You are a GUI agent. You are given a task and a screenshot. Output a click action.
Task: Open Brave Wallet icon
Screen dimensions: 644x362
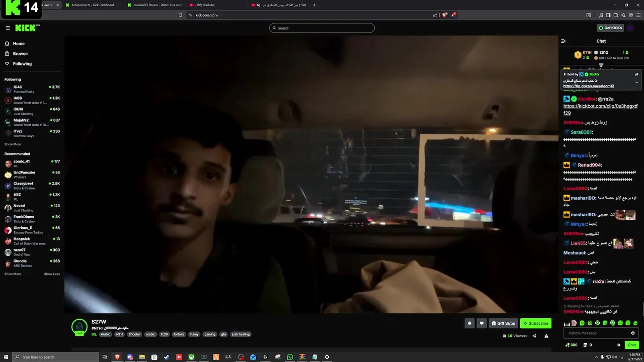tap(616, 15)
